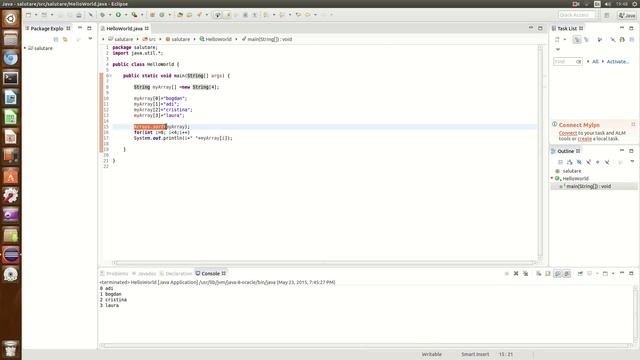The width and height of the screenshot is (640, 360).
Task: Click Eclipse icon in the launcher
Action: tap(11, 255)
